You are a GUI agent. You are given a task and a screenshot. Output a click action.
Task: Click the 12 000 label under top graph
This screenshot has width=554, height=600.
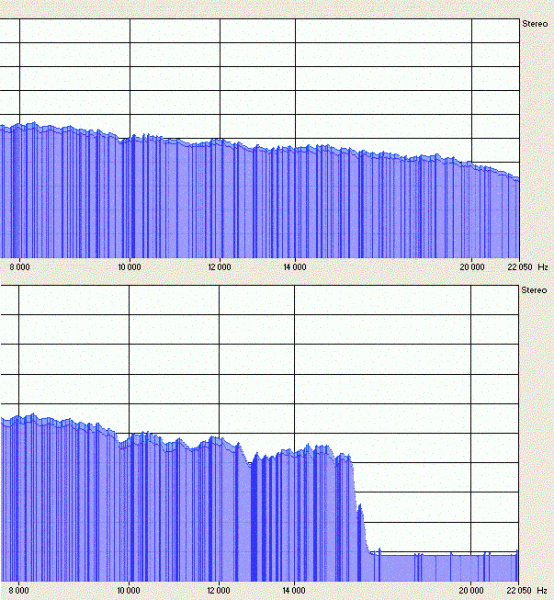[220, 267]
